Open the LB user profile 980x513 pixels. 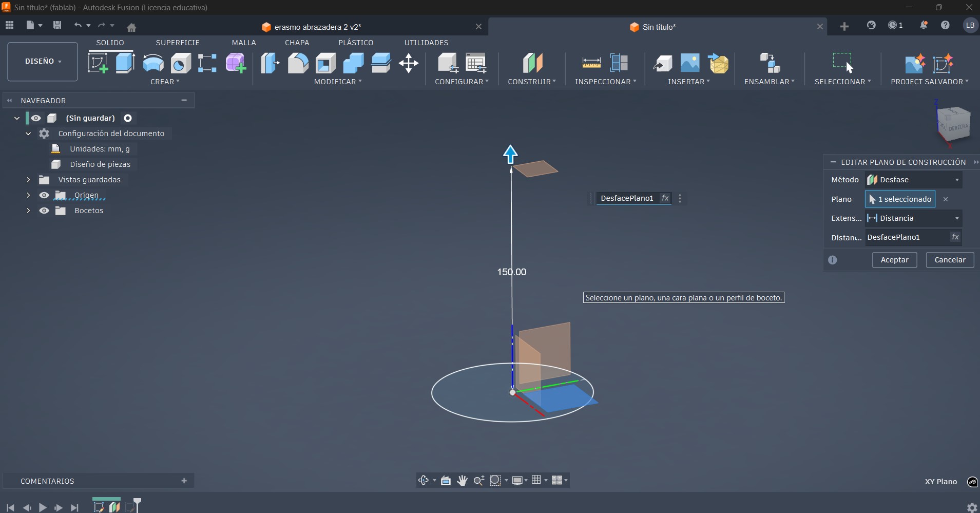coord(970,25)
